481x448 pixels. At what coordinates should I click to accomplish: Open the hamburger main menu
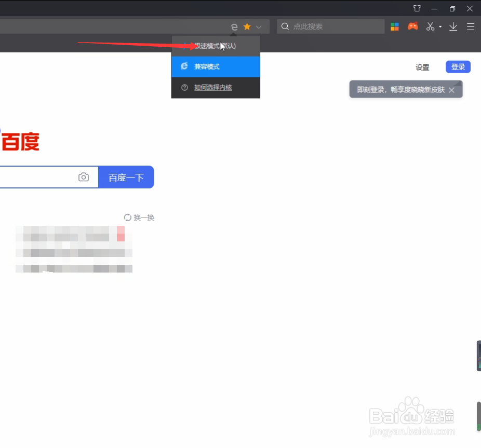click(470, 26)
